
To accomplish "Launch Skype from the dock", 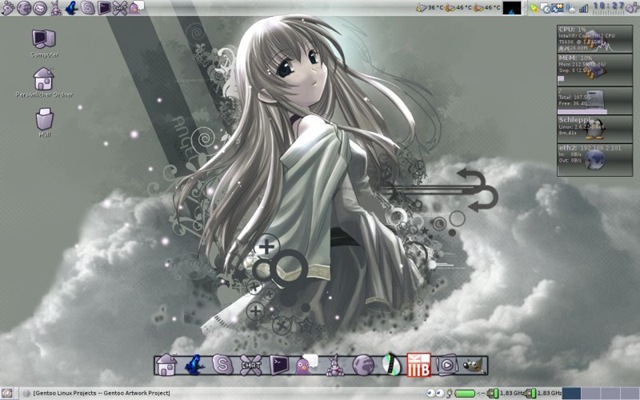I will click(x=222, y=365).
